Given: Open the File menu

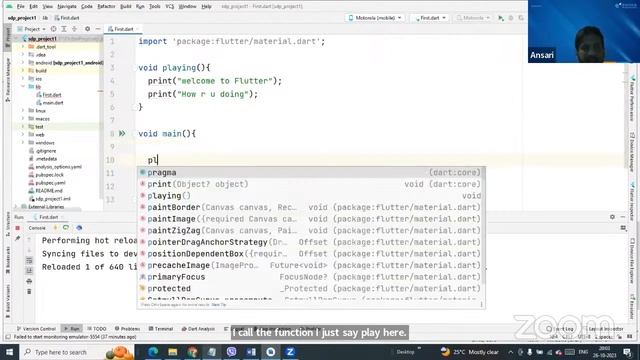Looking at the screenshot, I should (21, 7).
